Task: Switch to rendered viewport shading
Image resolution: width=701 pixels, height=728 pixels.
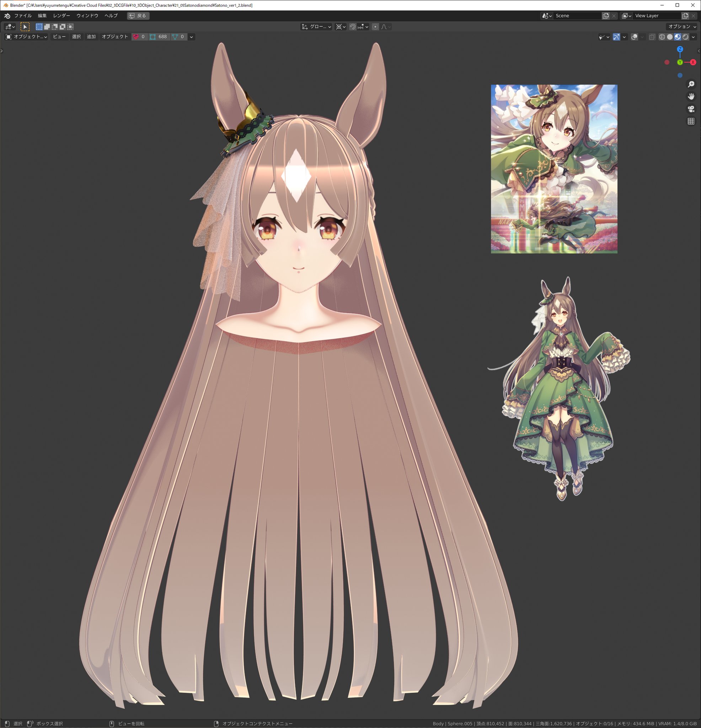Action: pyautogui.click(x=685, y=37)
